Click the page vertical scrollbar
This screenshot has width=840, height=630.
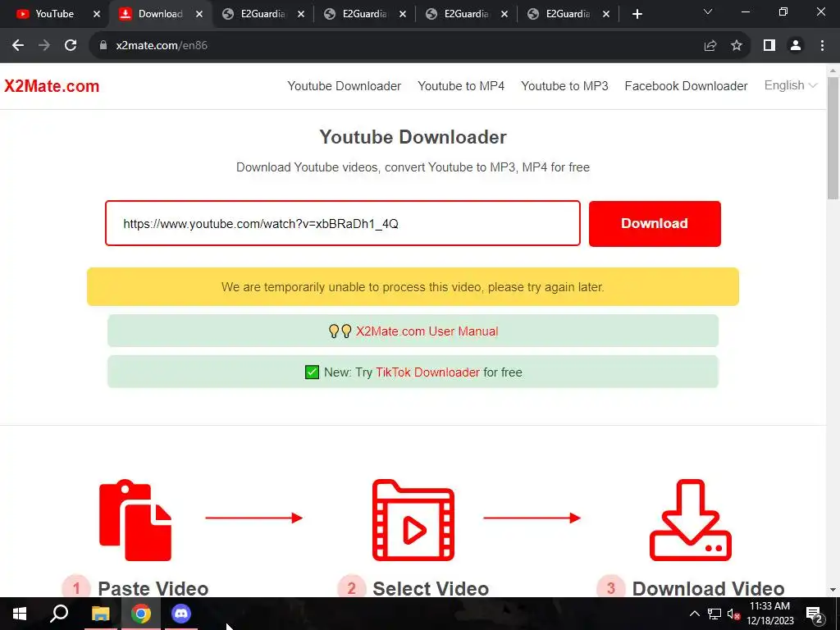tap(833, 138)
